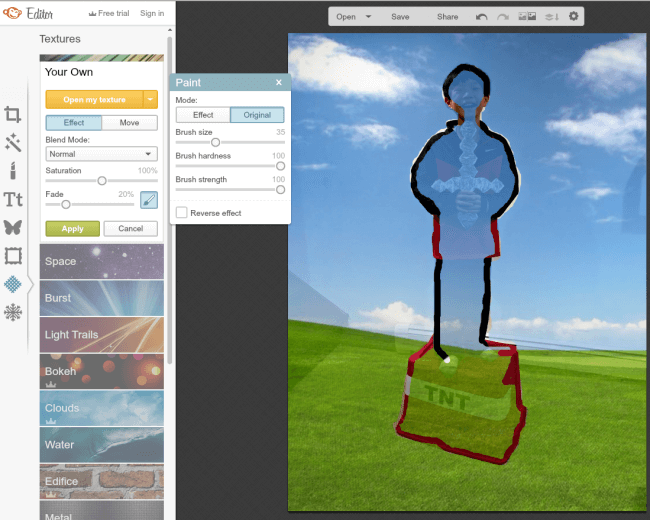Open the dropdown arrow beside Open
Screen dimensions: 650x520
point(368,17)
